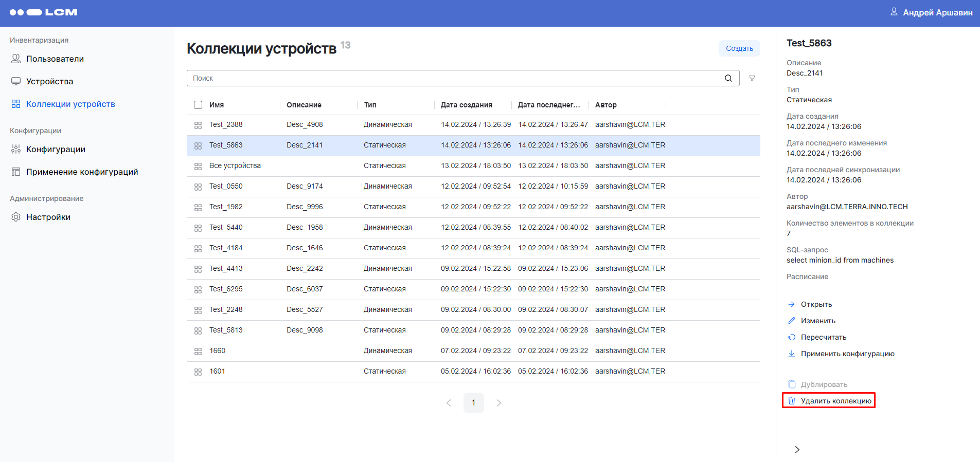
Task: Open Применение конфигураций menu item
Action: 82,172
